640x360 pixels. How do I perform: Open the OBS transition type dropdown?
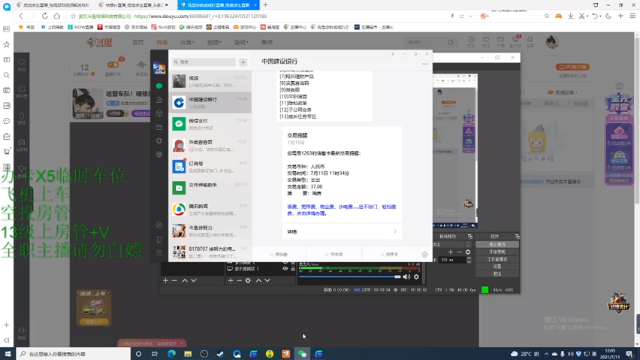tap(468, 244)
